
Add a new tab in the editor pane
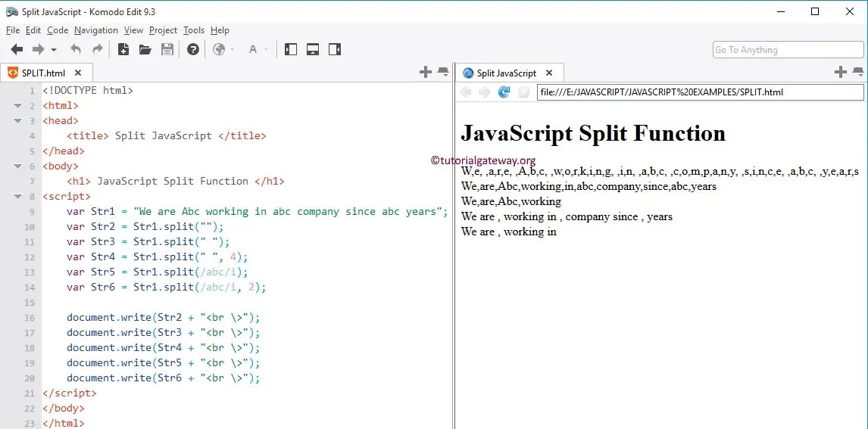click(425, 72)
